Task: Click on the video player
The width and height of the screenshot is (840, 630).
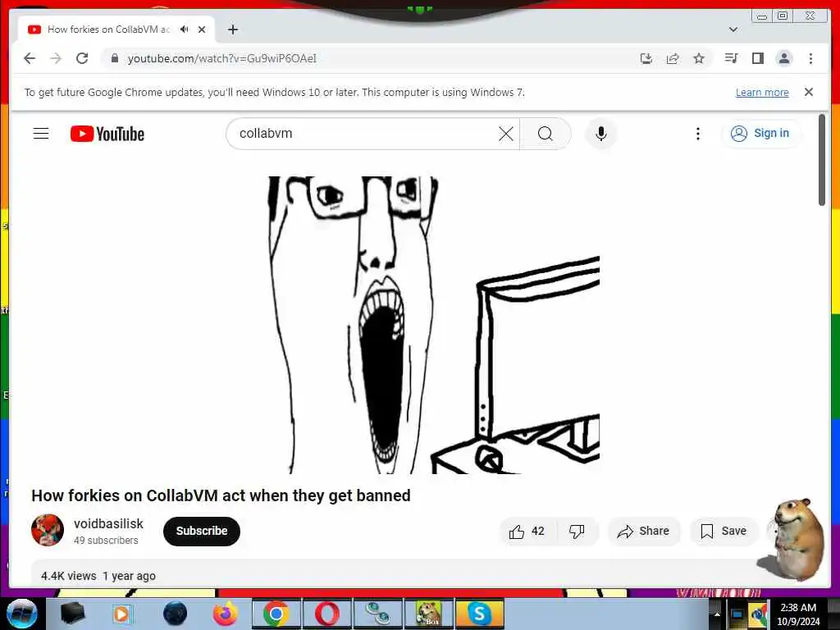Action: [419, 325]
